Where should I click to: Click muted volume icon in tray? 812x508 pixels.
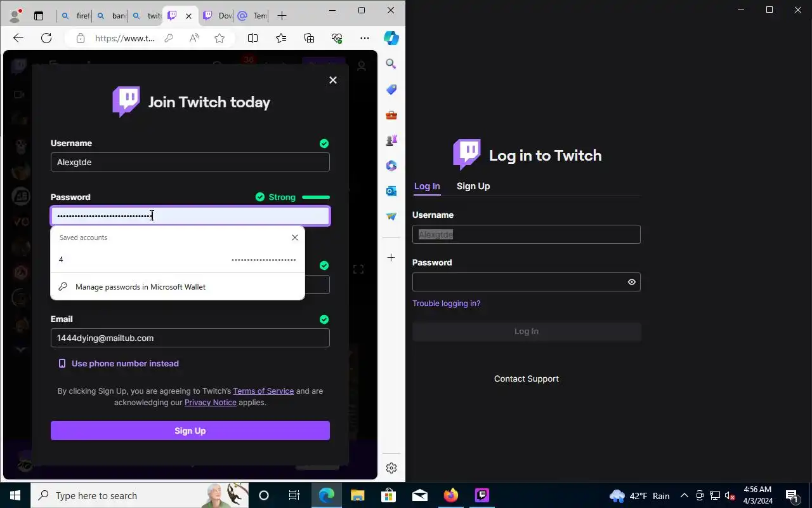pyautogui.click(x=730, y=495)
